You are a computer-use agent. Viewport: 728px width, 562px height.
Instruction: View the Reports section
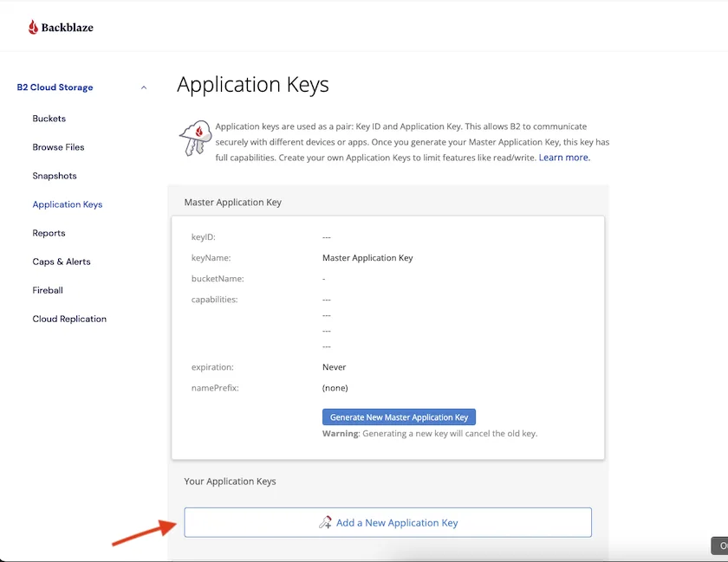point(49,233)
